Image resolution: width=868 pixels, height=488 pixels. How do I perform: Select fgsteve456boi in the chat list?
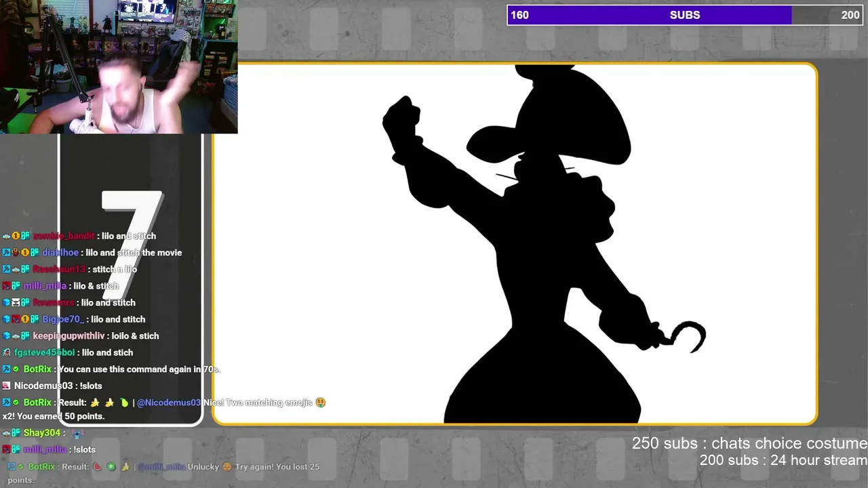(x=44, y=352)
